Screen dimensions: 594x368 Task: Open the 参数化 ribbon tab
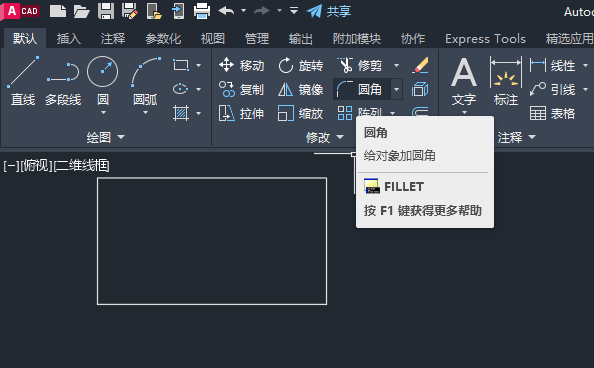click(163, 38)
